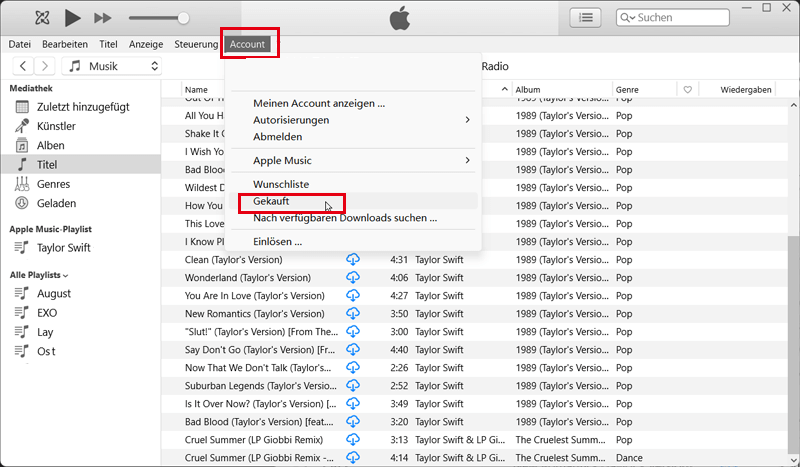Open the Anzeige menu
Screen dimensions: 800x467
(x=146, y=44)
